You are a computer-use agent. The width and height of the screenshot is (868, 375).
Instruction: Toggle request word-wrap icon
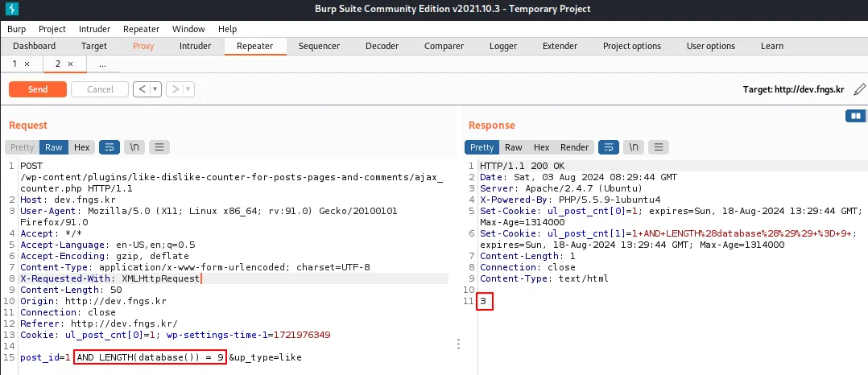[x=109, y=147]
